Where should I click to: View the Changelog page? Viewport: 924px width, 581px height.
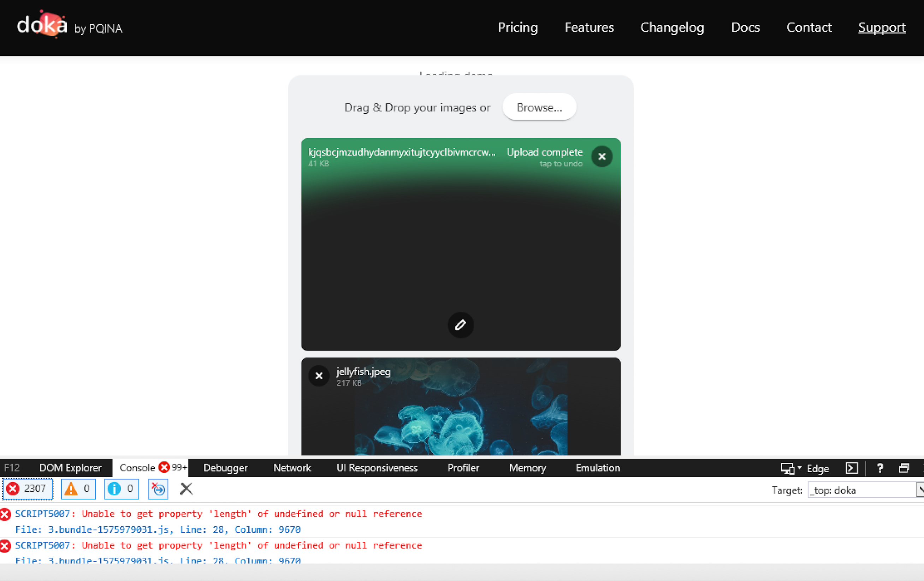672,27
